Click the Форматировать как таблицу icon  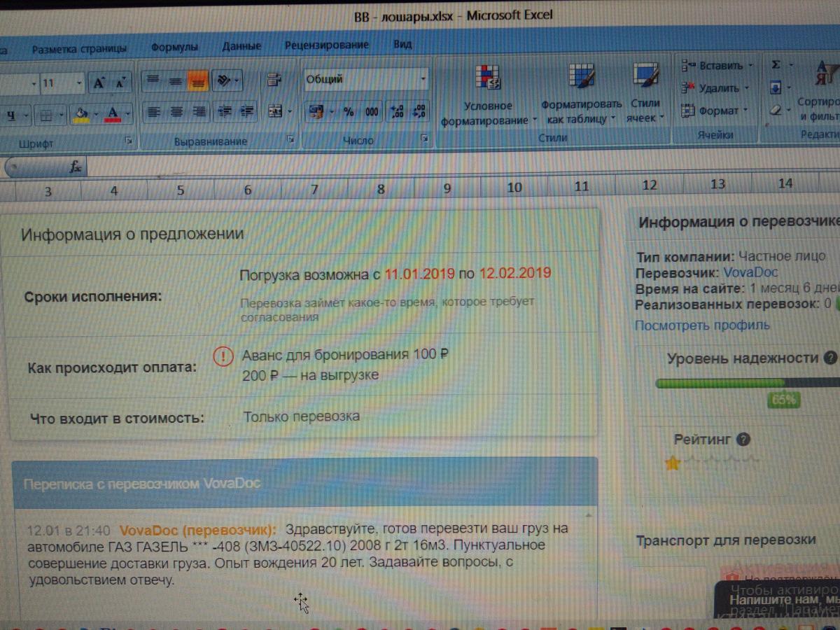coord(581,77)
